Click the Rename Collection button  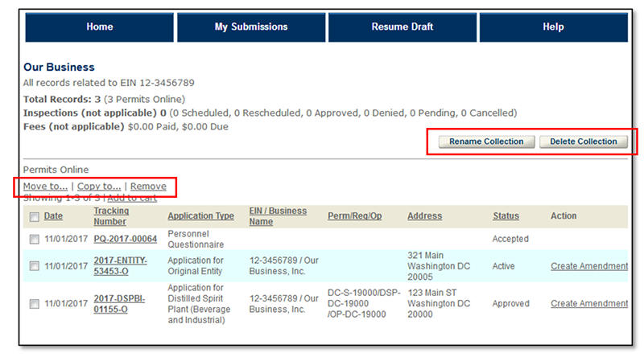486,142
